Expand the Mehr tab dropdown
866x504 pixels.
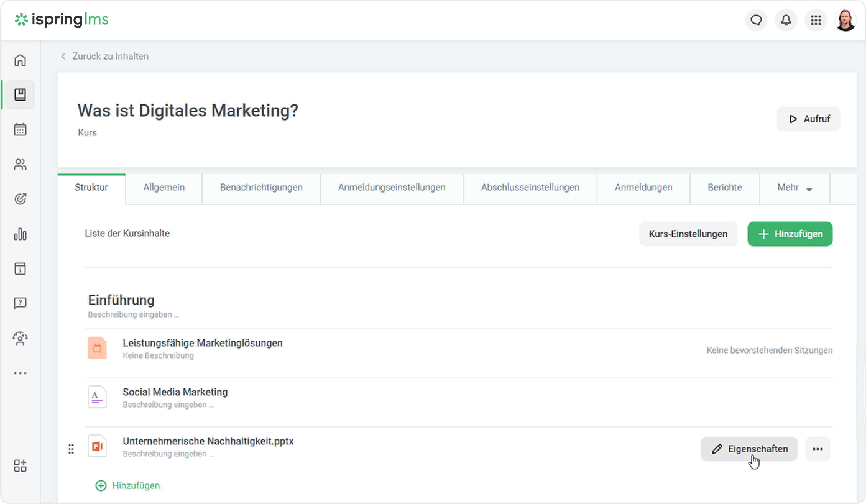tap(794, 188)
